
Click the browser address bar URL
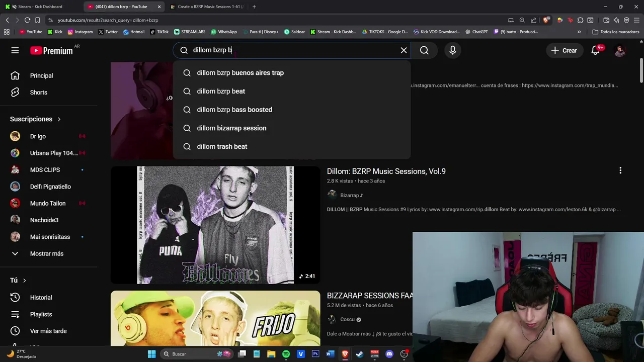(x=108, y=20)
